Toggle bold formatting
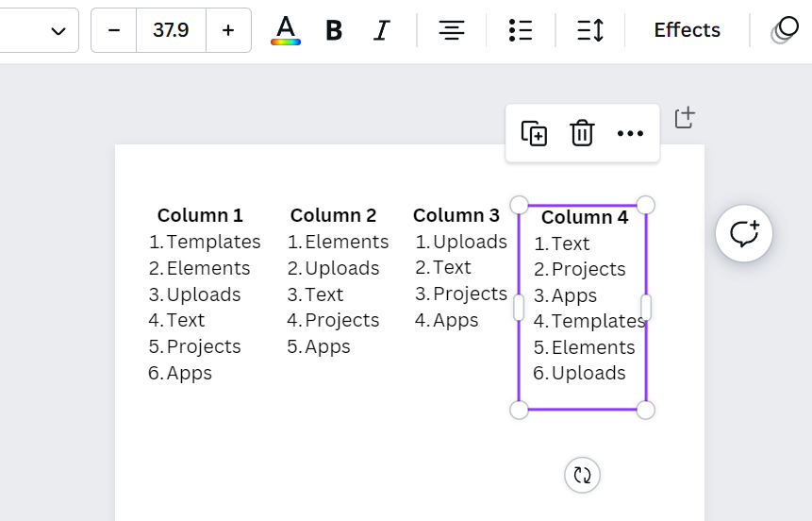Screen dimensions: 812x521 coord(333,30)
